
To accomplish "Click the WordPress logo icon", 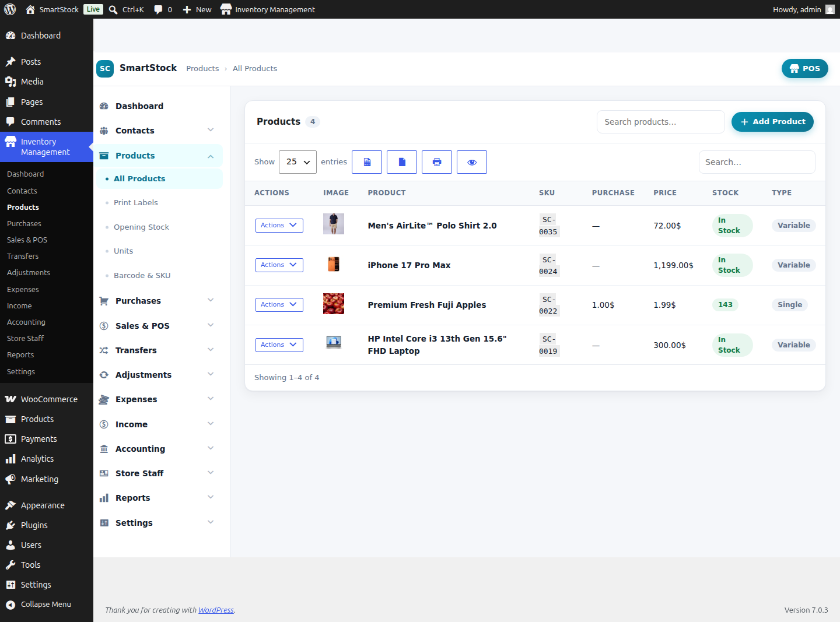I will click(10, 9).
